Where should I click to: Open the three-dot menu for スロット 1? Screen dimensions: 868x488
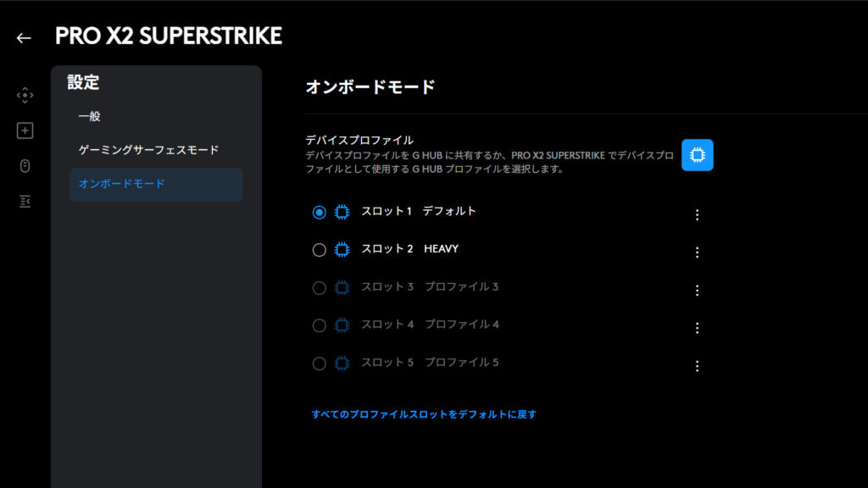click(697, 215)
